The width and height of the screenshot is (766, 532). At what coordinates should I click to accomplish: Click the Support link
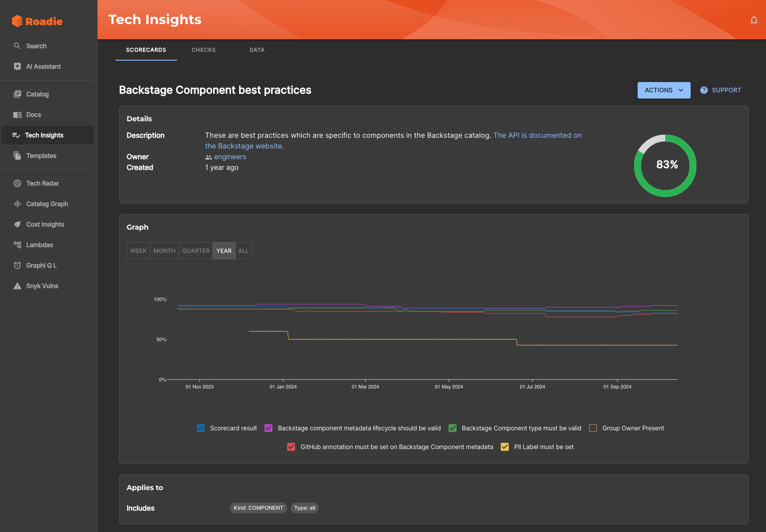click(721, 90)
